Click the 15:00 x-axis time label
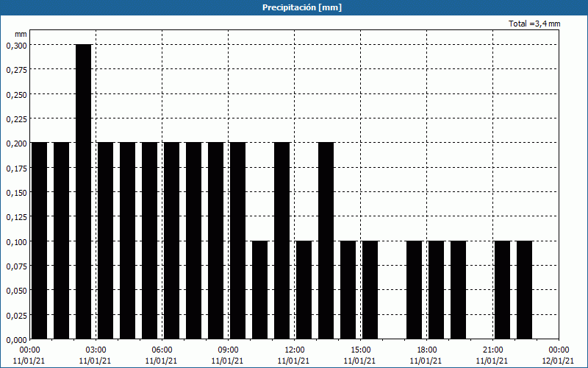The image size is (588, 368). coord(360,350)
